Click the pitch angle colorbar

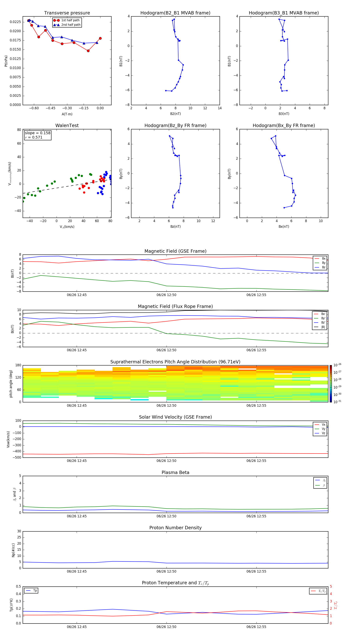(x=331, y=384)
